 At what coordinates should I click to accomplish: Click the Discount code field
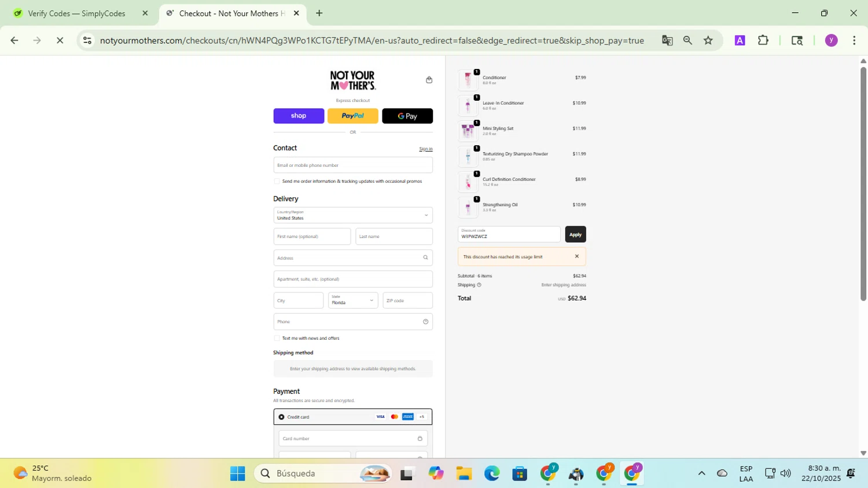509,234
